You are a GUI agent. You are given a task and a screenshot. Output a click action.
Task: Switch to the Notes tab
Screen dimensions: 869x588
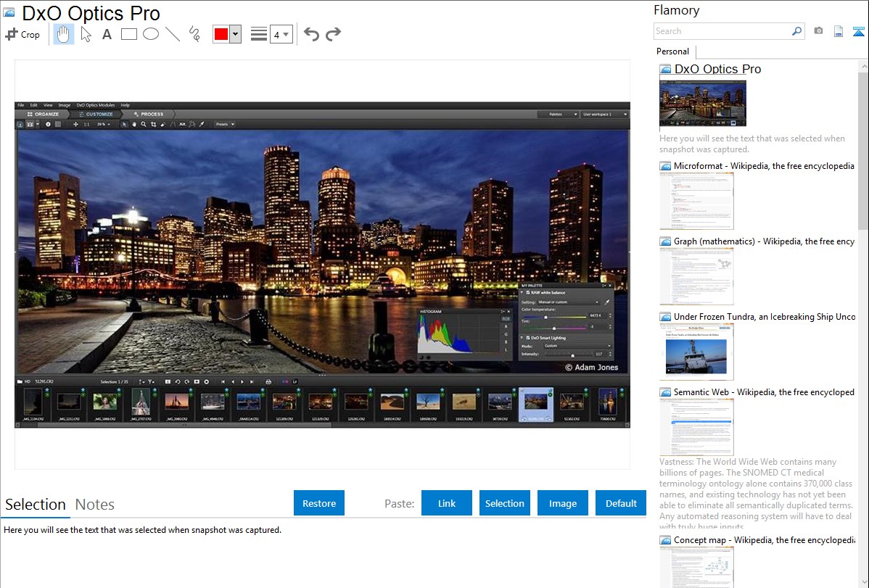[x=95, y=505]
